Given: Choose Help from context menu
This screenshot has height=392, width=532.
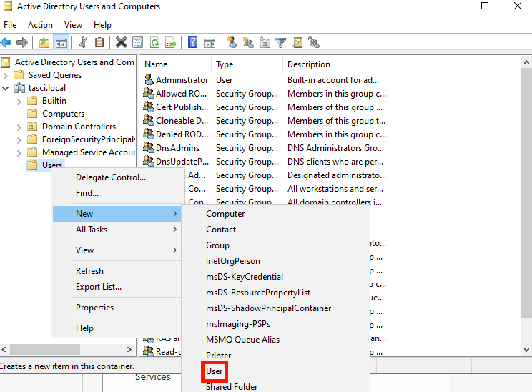Looking at the screenshot, I should pyautogui.click(x=117, y=328).
